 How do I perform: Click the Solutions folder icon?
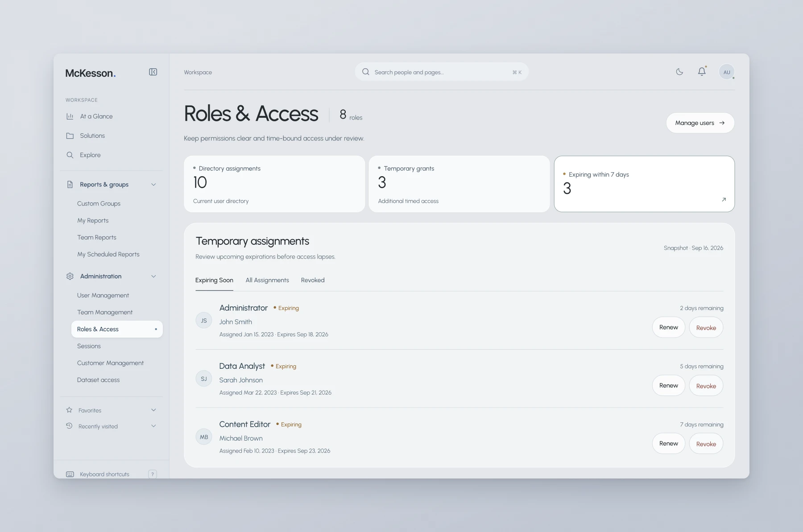coord(70,136)
